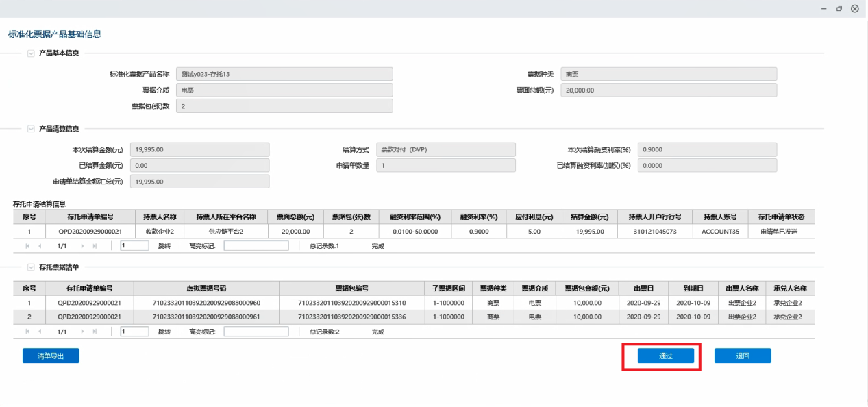868x407 pixels.
Task: Click the 退回 button
Action: [x=743, y=356]
